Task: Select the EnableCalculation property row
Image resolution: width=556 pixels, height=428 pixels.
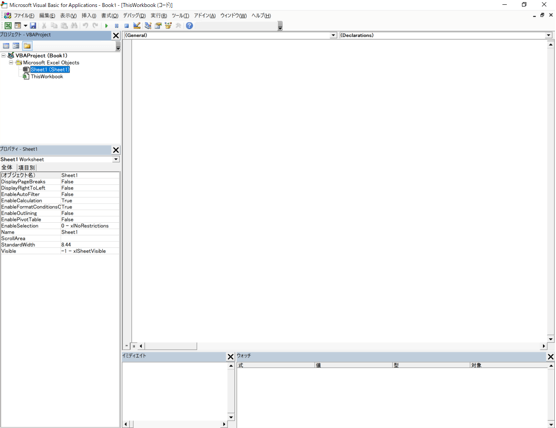Action: (x=60, y=200)
